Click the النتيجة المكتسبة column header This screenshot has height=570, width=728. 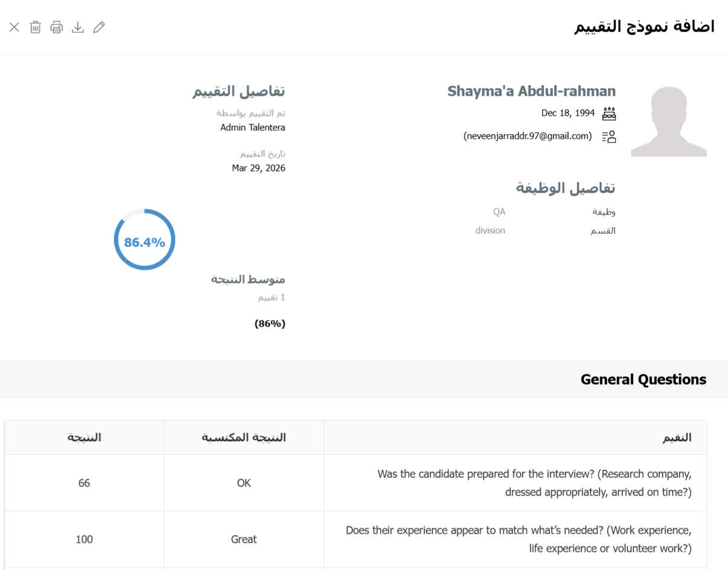[243, 437]
